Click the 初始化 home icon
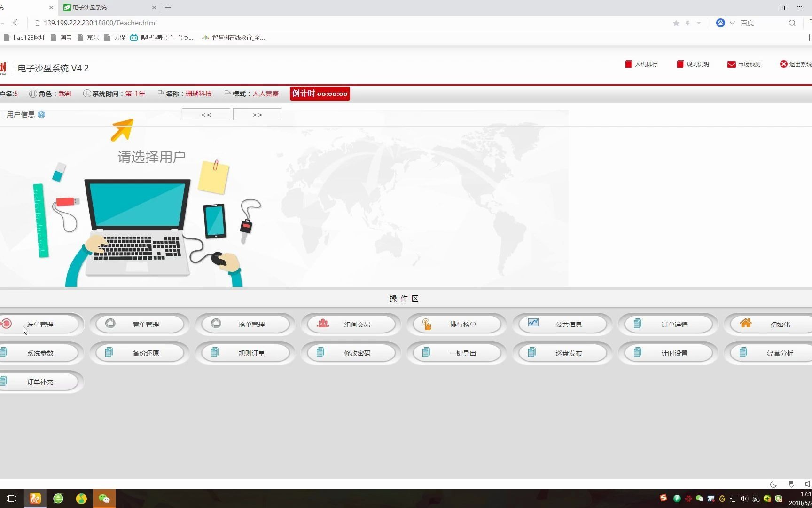The image size is (812, 508). (746, 323)
